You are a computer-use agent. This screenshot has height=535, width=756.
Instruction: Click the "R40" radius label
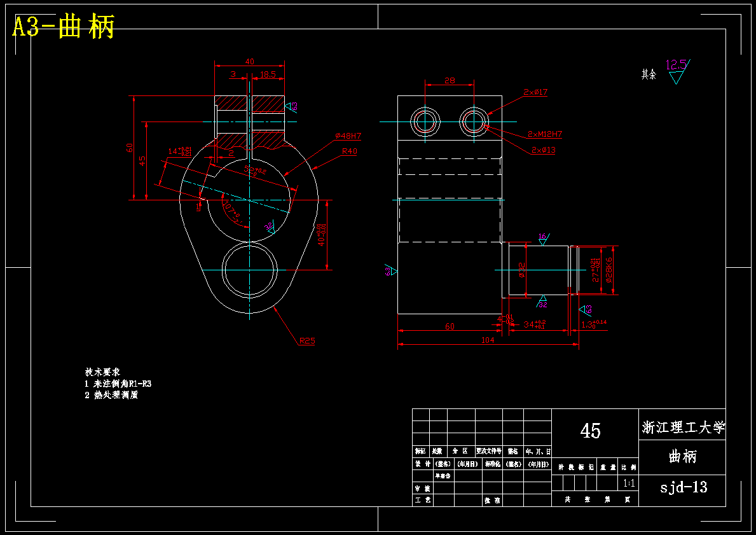[x=350, y=151]
